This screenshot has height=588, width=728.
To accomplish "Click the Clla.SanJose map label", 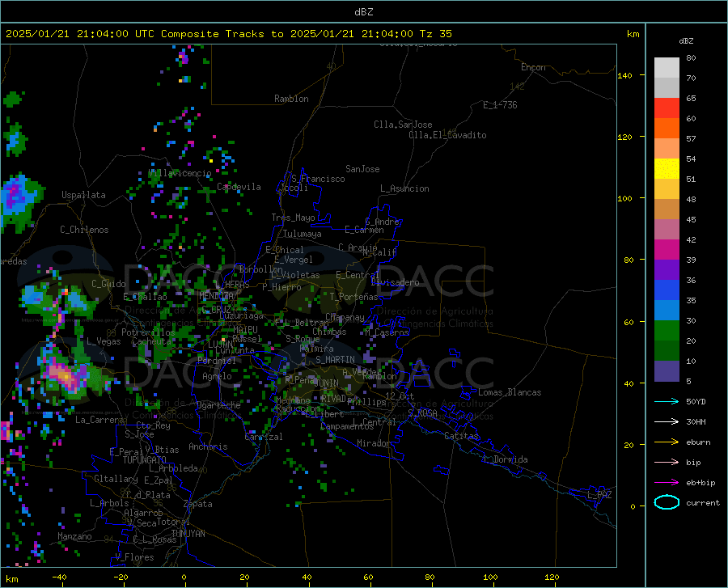I will (403, 125).
